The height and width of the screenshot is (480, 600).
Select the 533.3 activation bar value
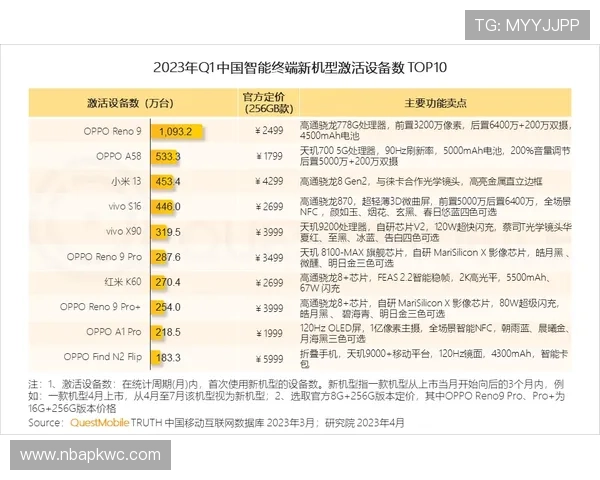(168, 157)
